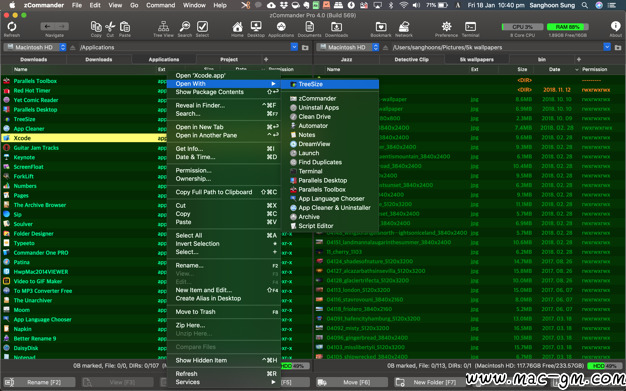
Task: Click the Copy toolbar icon
Action: (96, 27)
